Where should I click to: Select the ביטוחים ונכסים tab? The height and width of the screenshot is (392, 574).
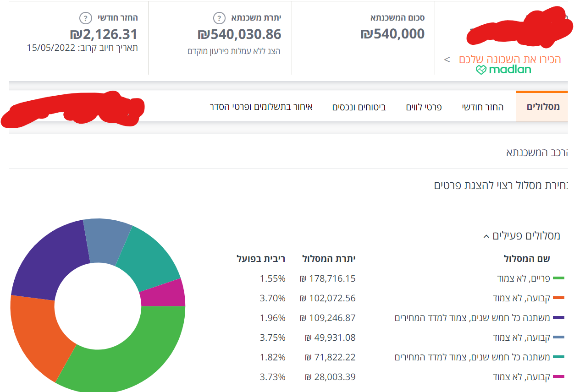359,107
